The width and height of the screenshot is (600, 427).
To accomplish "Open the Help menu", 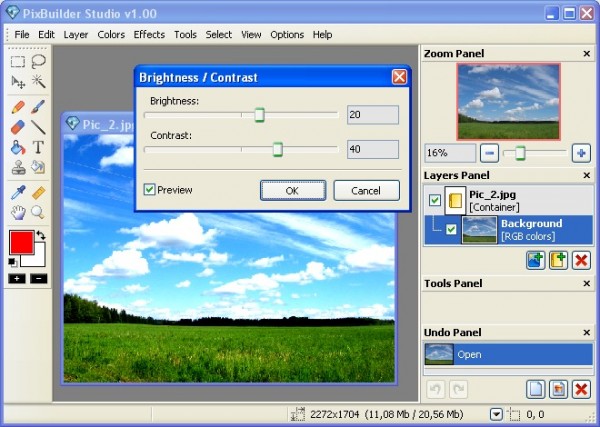I will [322, 34].
